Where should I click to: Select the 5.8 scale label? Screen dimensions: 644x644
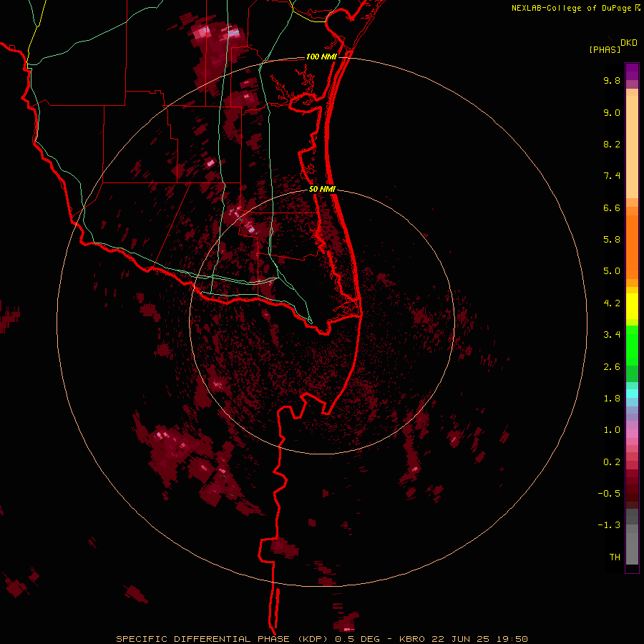click(x=612, y=240)
